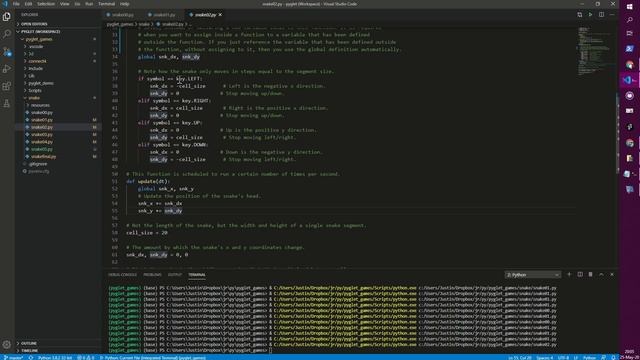Open Source Control view in activity bar
This screenshot has width=640, height=360.
[x=7, y=52]
